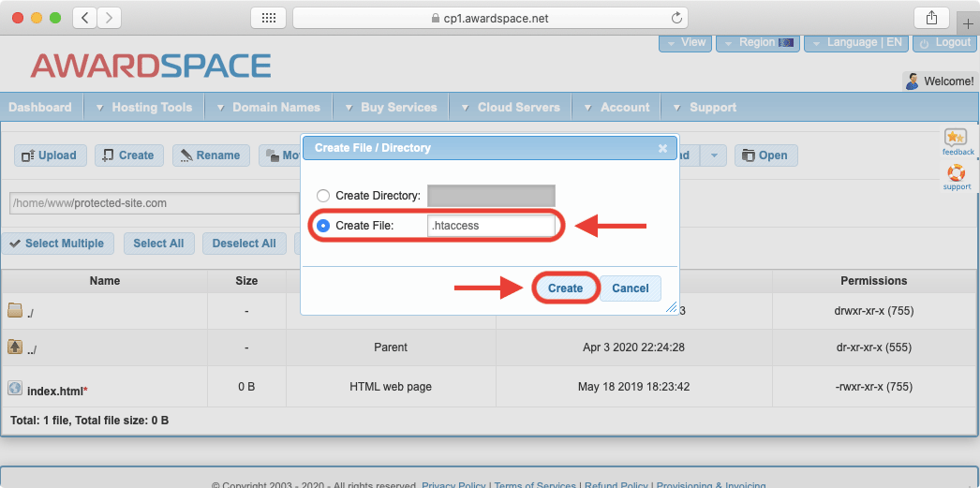Click the -rwxr-xr-x (755) permissions cell
The width and height of the screenshot is (980, 488).
(874, 387)
